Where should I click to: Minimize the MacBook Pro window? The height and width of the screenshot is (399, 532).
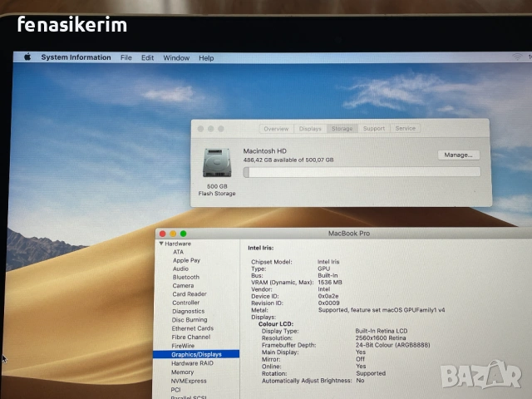(173, 234)
